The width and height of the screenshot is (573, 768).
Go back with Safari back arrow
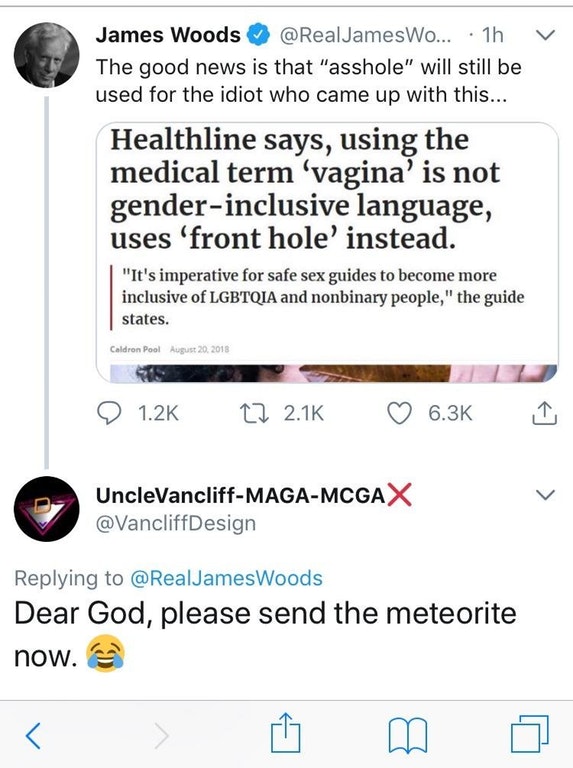[33, 735]
